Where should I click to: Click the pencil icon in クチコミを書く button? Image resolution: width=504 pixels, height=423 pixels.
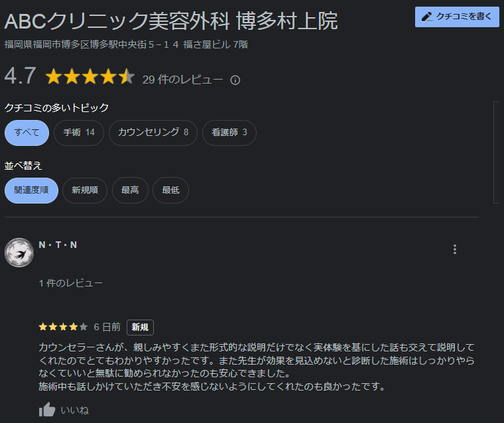[427, 17]
